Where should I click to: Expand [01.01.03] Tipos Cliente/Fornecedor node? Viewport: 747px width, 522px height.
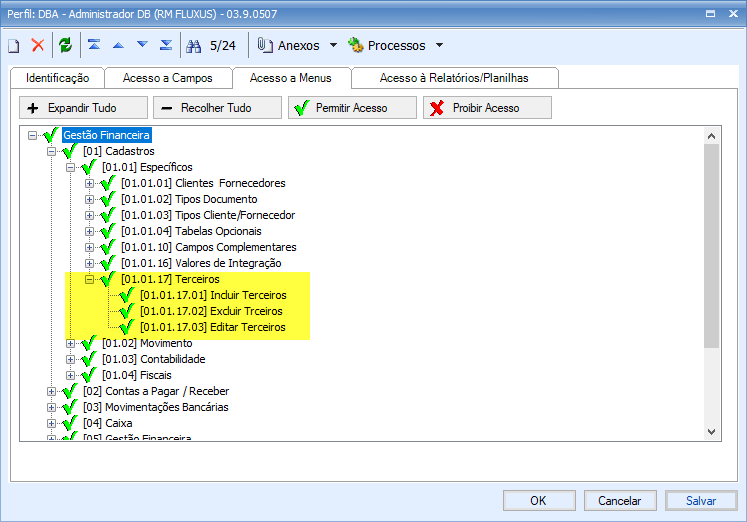[x=89, y=215]
